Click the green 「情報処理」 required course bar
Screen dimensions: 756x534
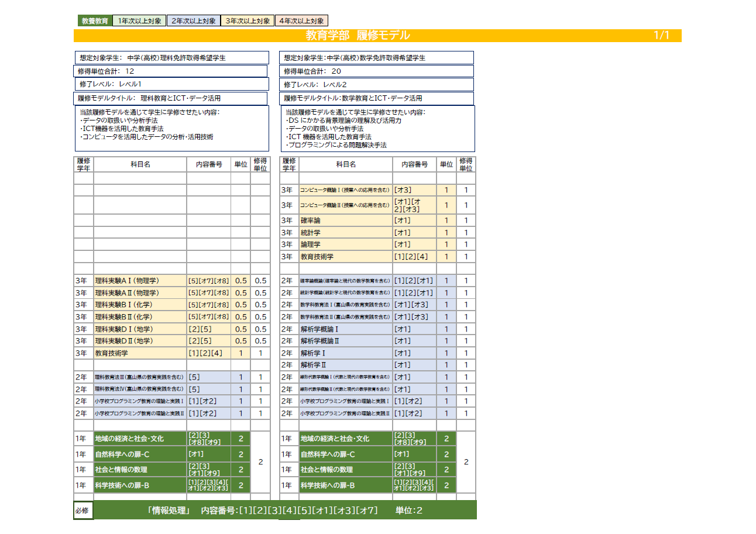285,511
